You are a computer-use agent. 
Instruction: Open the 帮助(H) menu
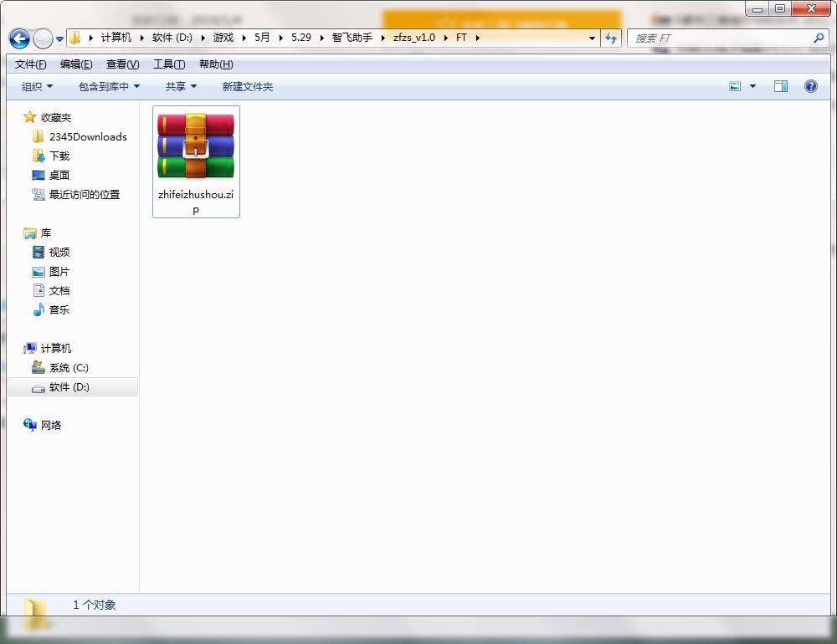tap(216, 64)
